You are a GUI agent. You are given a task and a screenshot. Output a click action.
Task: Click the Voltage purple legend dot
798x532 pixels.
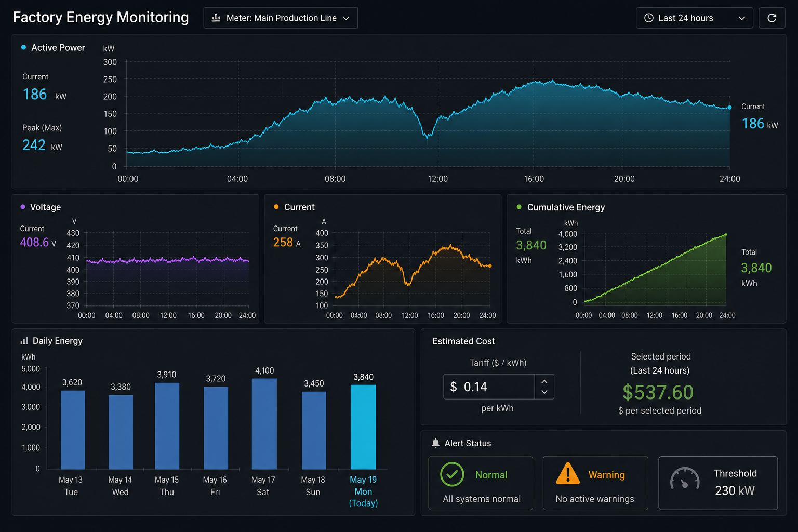22,207
